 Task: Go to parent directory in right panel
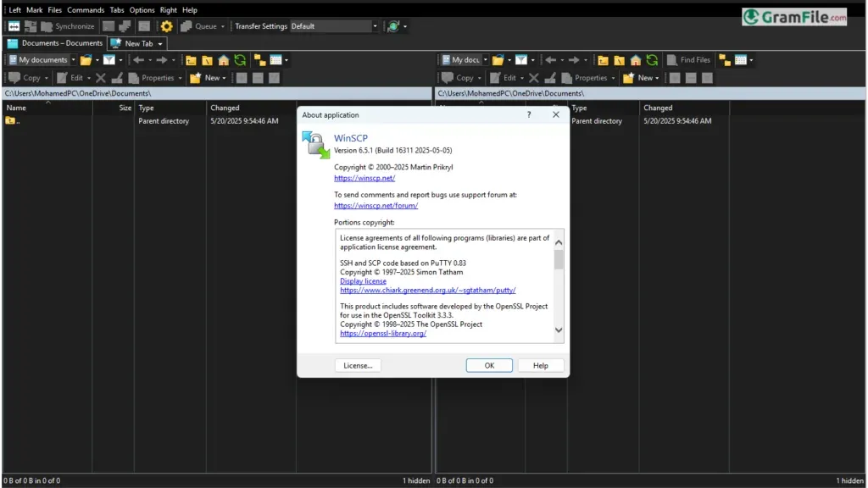click(604, 60)
